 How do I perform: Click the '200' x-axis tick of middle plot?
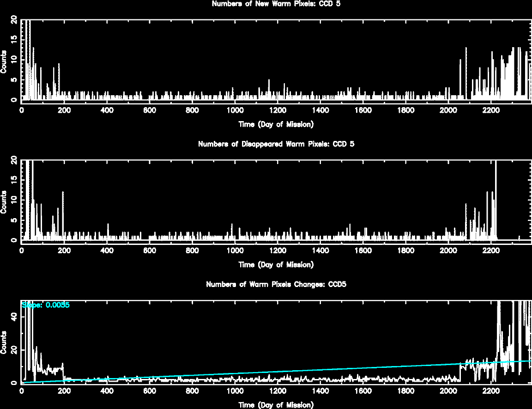click(x=64, y=250)
